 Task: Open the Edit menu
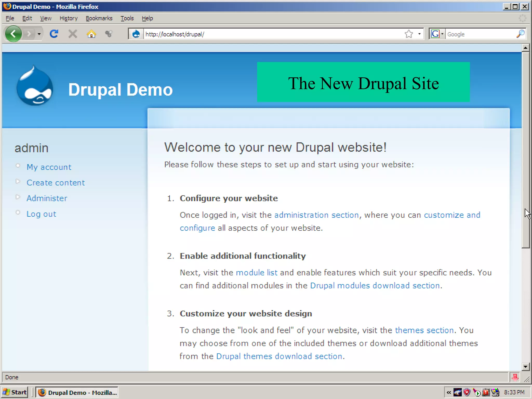[x=27, y=18]
